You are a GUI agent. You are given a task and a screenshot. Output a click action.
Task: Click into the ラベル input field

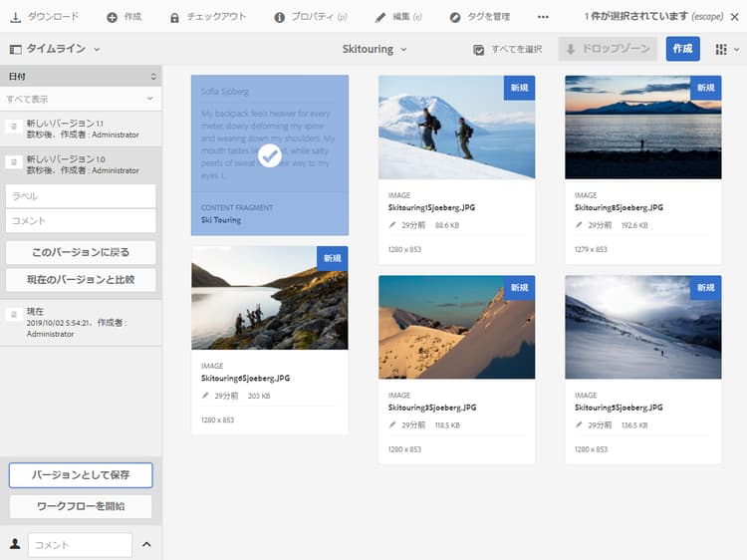pyautogui.click(x=81, y=196)
